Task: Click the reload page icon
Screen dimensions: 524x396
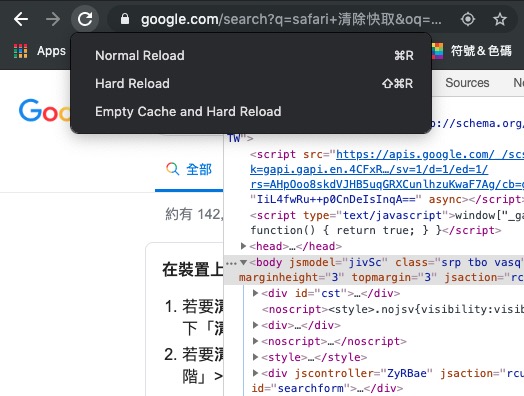Action: 85,19
